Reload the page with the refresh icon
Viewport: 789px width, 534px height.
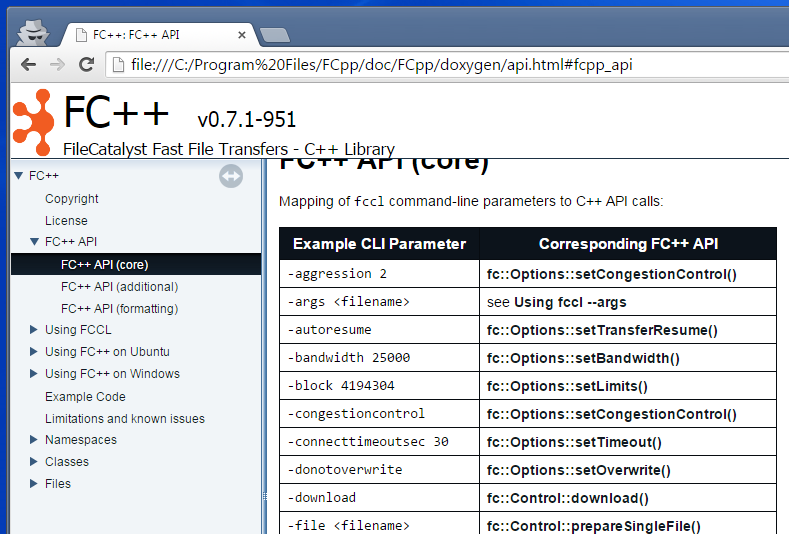(87, 65)
